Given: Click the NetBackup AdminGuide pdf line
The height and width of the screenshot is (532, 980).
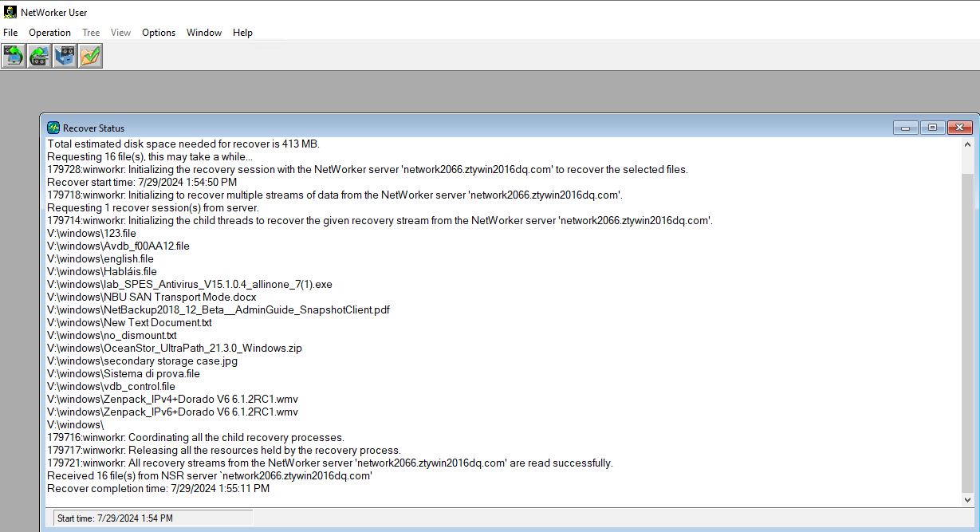Looking at the screenshot, I should pos(218,310).
